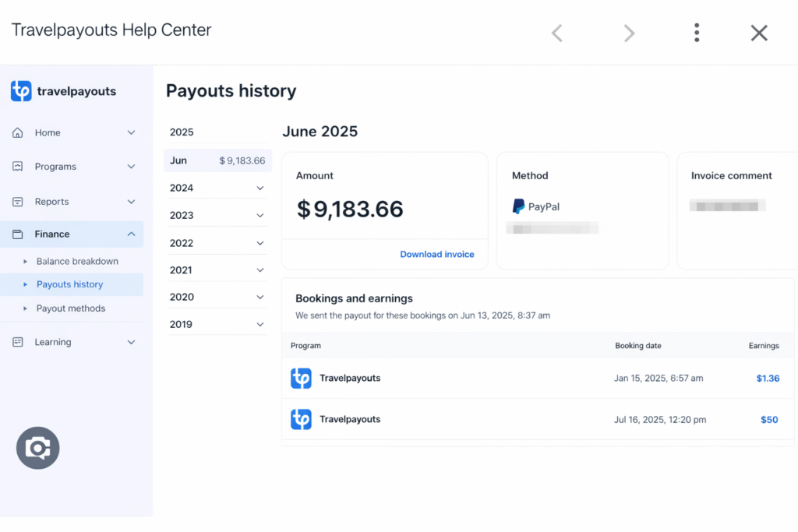This screenshot has width=798, height=532.
Task: Collapse the Finance menu section
Action: pos(131,234)
